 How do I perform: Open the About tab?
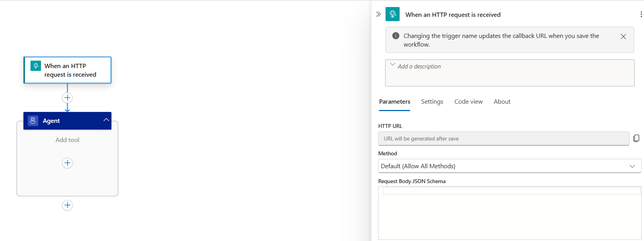click(x=502, y=101)
